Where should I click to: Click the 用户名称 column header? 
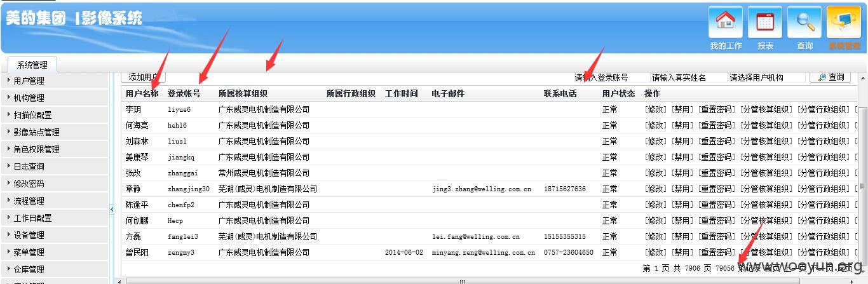tap(142, 93)
